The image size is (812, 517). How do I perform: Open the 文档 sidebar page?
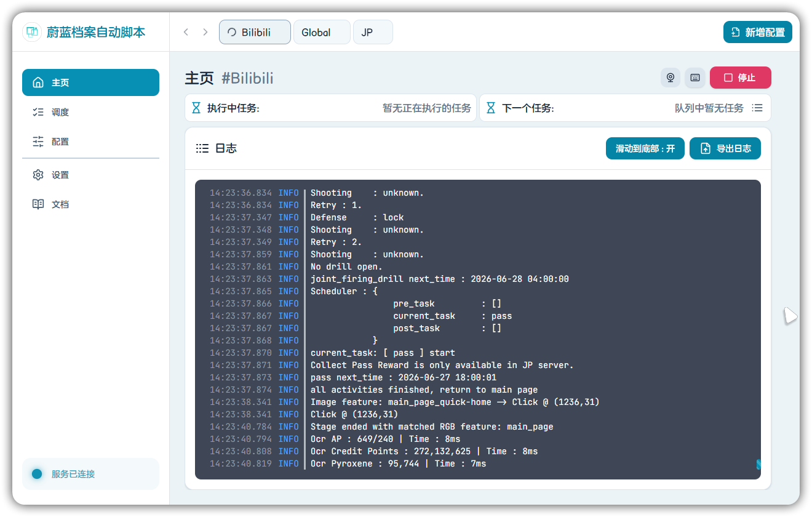pyautogui.click(x=90, y=204)
